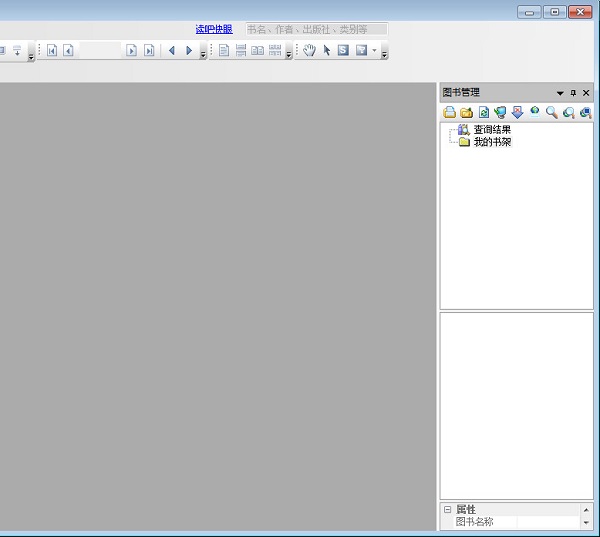Viewport: 600px width, 537px height.
Task: Open dropdown arrow beside last toolbar icon
Action: click(x=374, y=51)
